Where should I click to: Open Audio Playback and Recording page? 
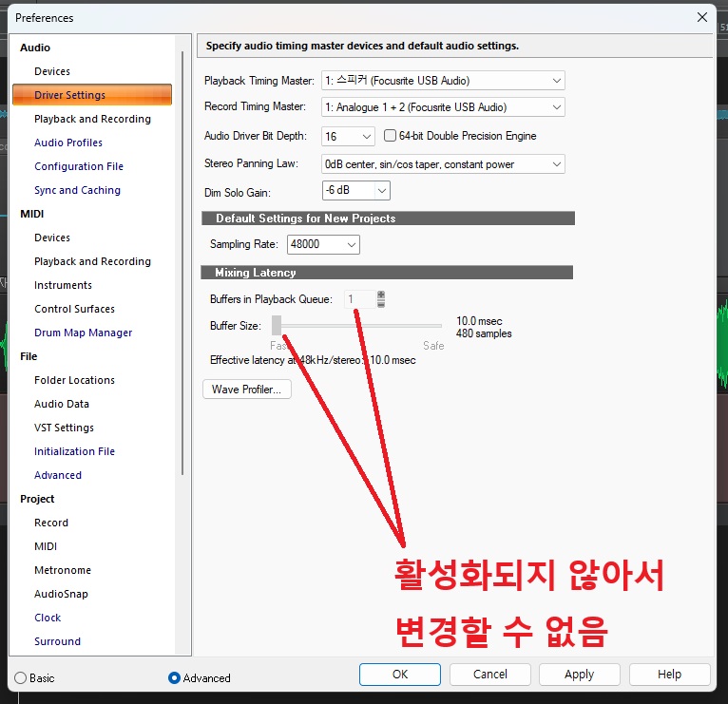[92, 119]
